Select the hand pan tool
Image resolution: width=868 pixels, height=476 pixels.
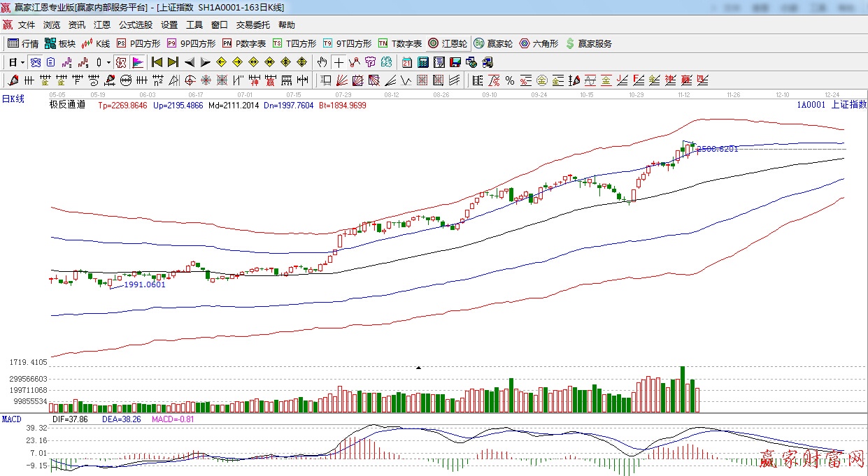[322, 62]
